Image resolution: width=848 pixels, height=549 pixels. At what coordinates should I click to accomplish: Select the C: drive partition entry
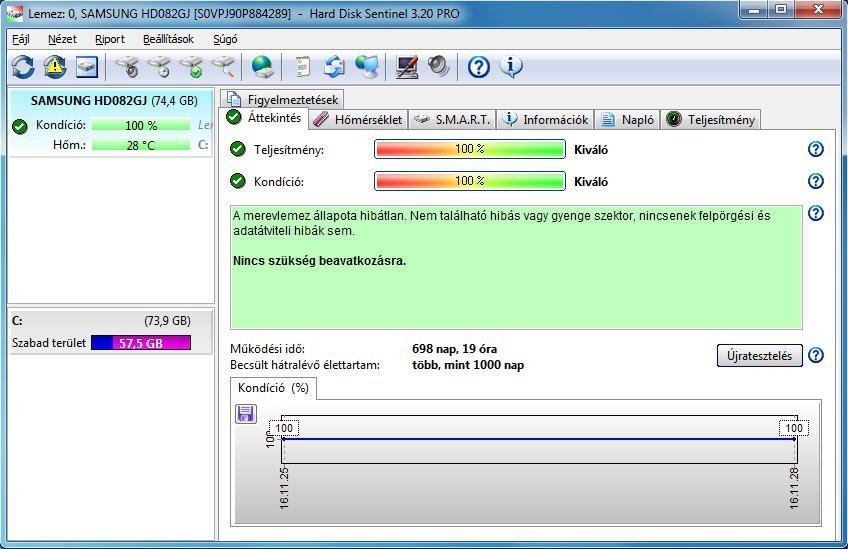pyautogui.click(x=110, y=332)
